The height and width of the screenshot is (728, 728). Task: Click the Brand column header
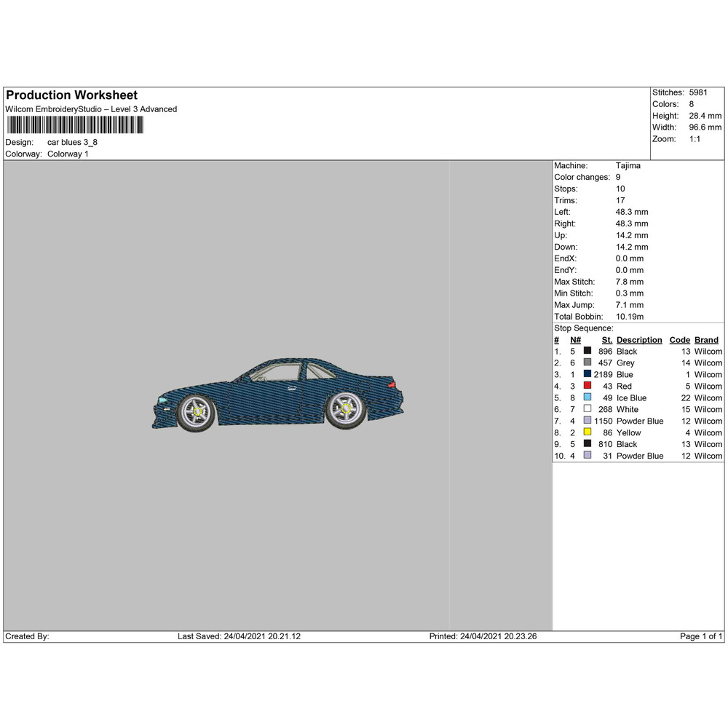(x=706, y=340)
